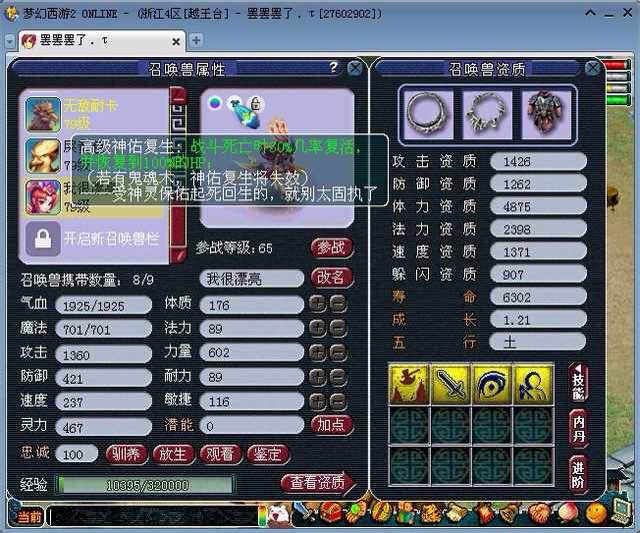
Task: Click the 当前 channel button
Action: (29, 517)
